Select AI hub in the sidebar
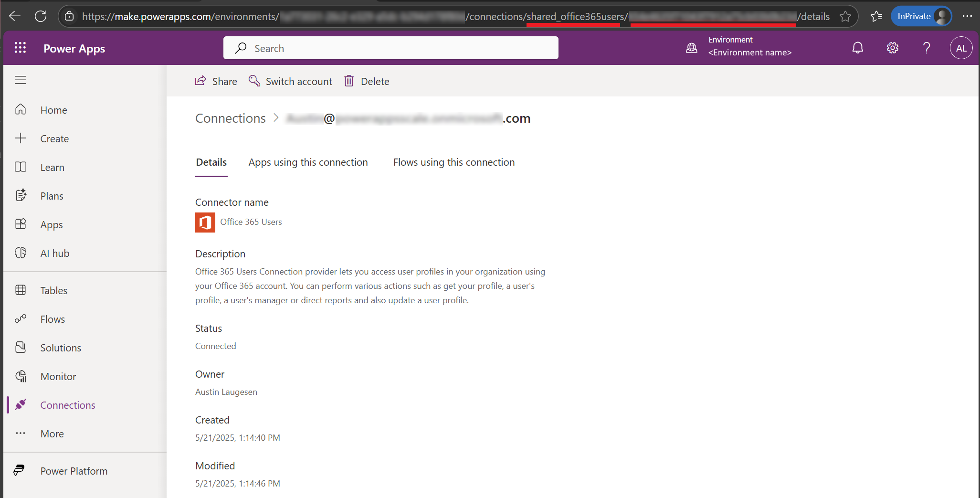The width and height of the screenshot is (980, 498). [54, 253]
